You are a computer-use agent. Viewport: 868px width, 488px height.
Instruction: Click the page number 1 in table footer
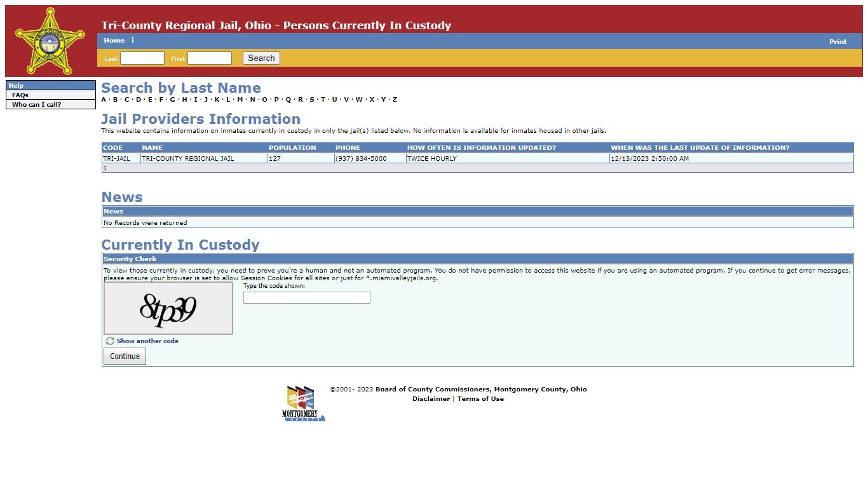(x=105, y=168)
